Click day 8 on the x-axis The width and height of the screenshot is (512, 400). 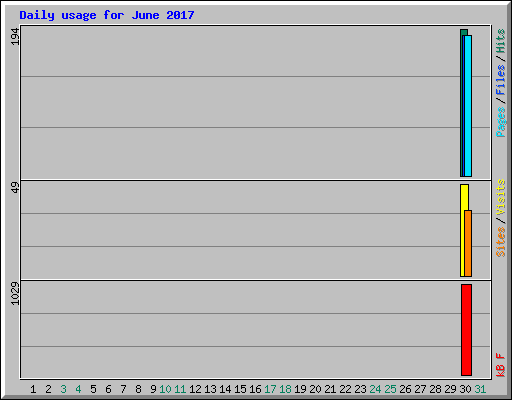[x=138, y=389]
